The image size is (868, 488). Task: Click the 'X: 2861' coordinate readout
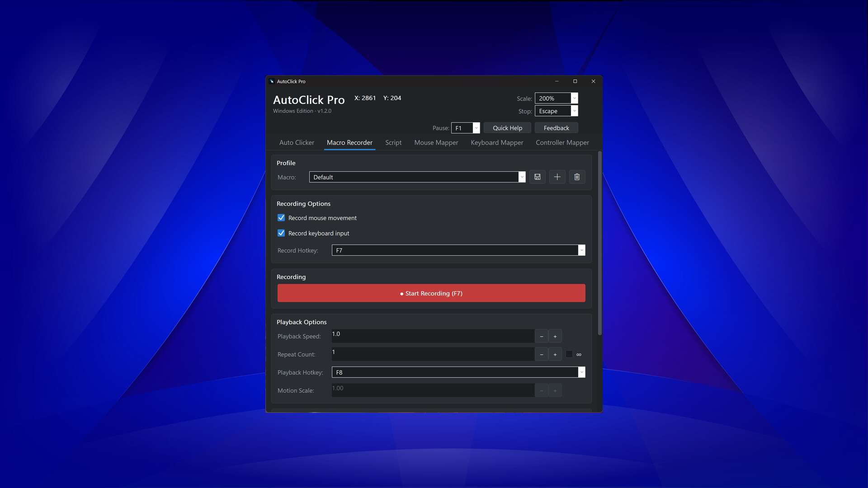click(365, 98)
